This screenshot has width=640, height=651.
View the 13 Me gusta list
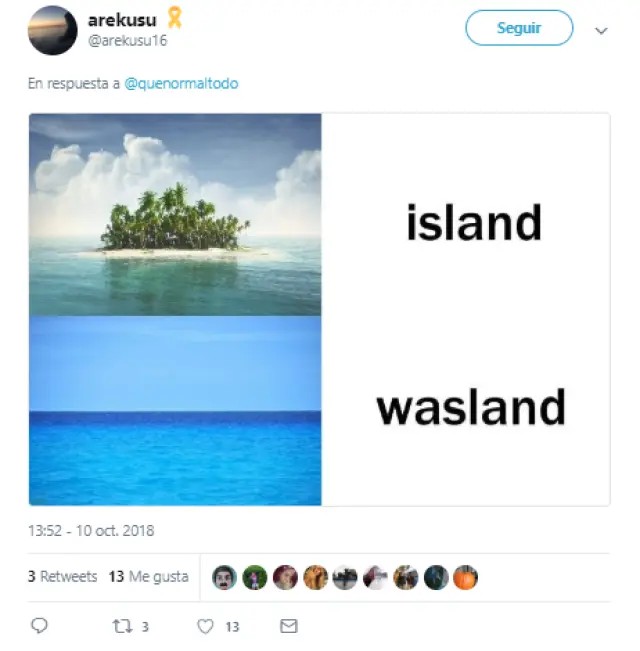click(148, 577)
